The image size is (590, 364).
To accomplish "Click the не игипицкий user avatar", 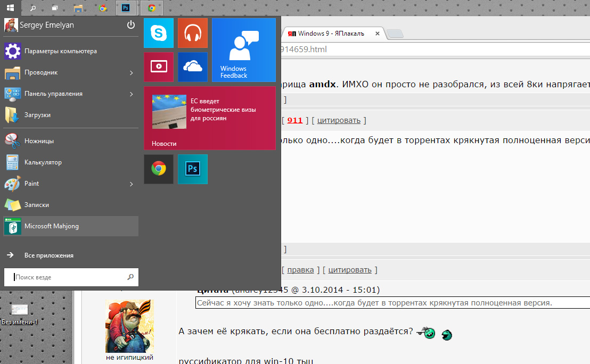I will tap(129, 326).
